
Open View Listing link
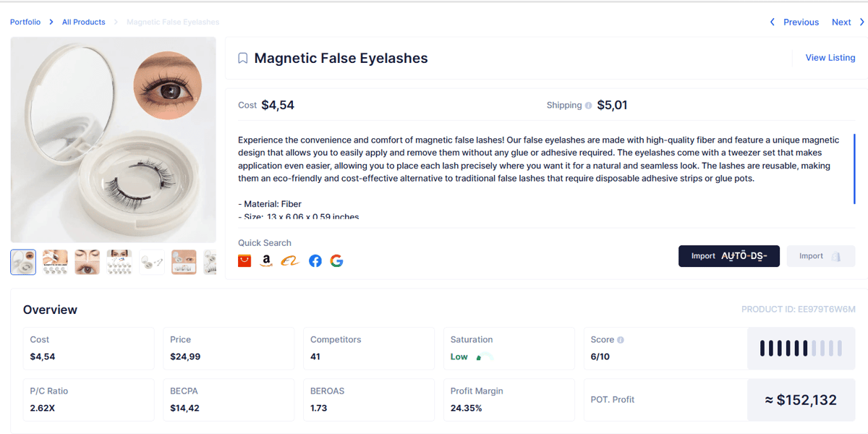tap(830, 58)
